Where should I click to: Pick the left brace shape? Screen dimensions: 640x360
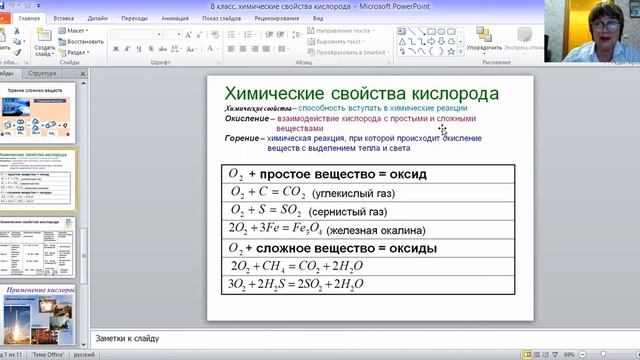pos(431,52)
